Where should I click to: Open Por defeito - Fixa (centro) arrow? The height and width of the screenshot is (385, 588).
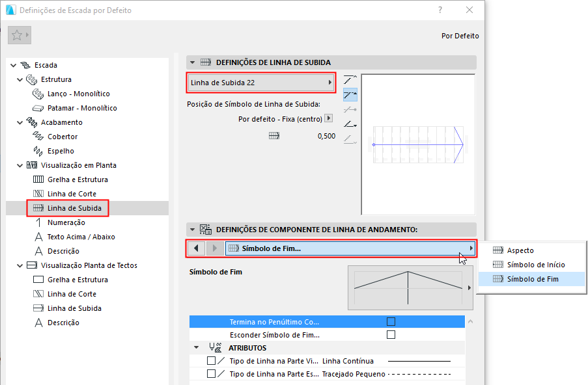pos(328,118)
